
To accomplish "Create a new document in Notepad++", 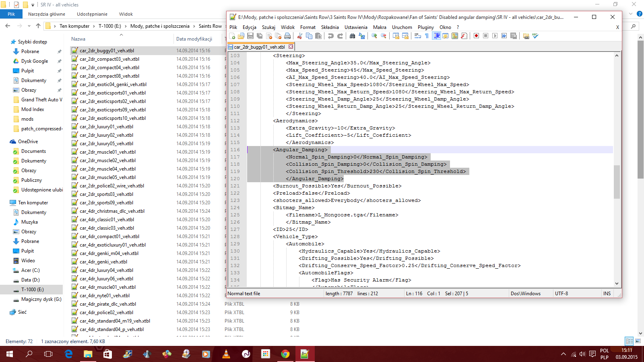I will click(232, 36).
